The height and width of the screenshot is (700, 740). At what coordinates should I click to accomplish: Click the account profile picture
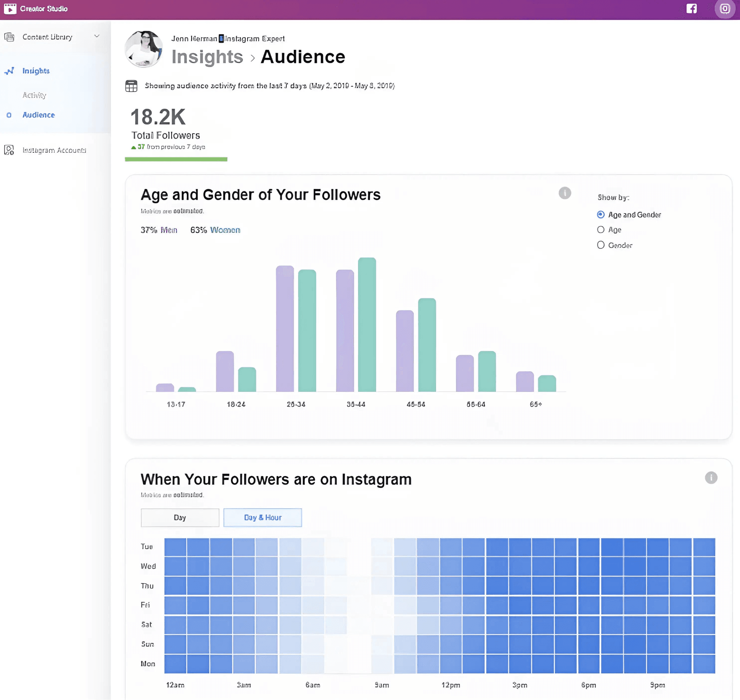(144, 49)
